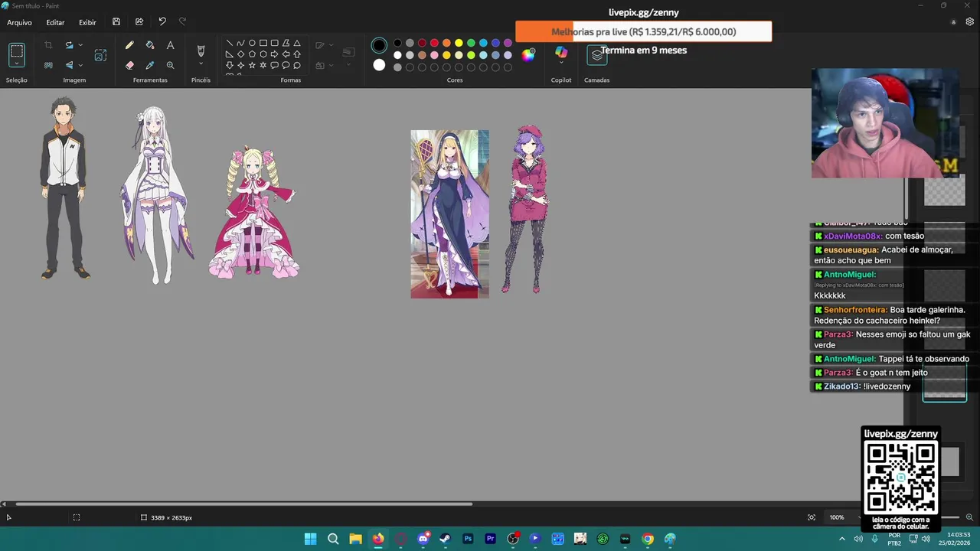Open Paint settings gear
980x551 pixels.
coord(969,22)
